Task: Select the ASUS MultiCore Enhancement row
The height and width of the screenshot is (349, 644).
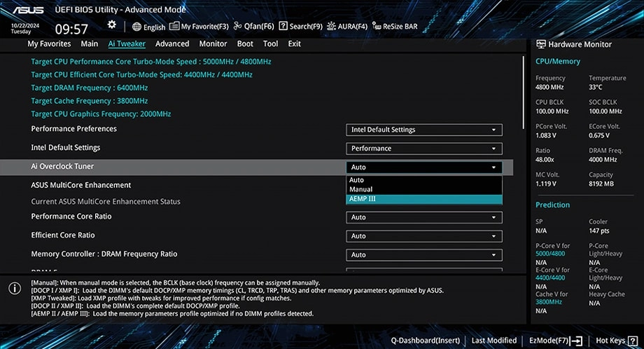Action: point(81,185)
